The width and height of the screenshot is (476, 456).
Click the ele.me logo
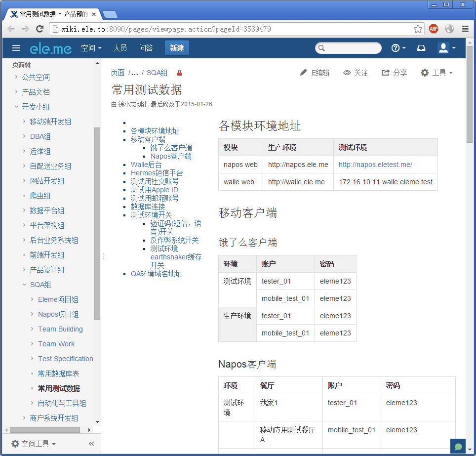(x=51, y=48)
